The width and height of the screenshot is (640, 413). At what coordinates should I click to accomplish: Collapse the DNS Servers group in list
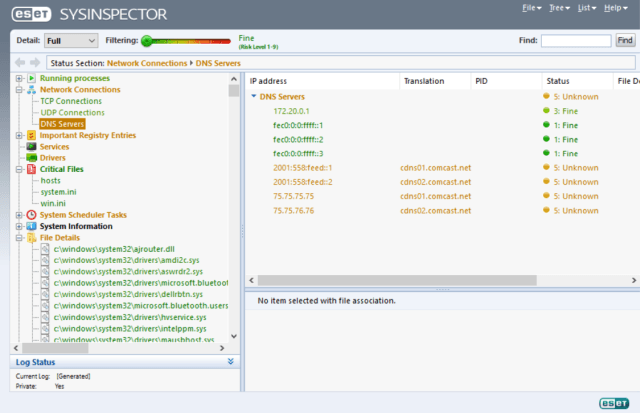(x=254, y=96)
